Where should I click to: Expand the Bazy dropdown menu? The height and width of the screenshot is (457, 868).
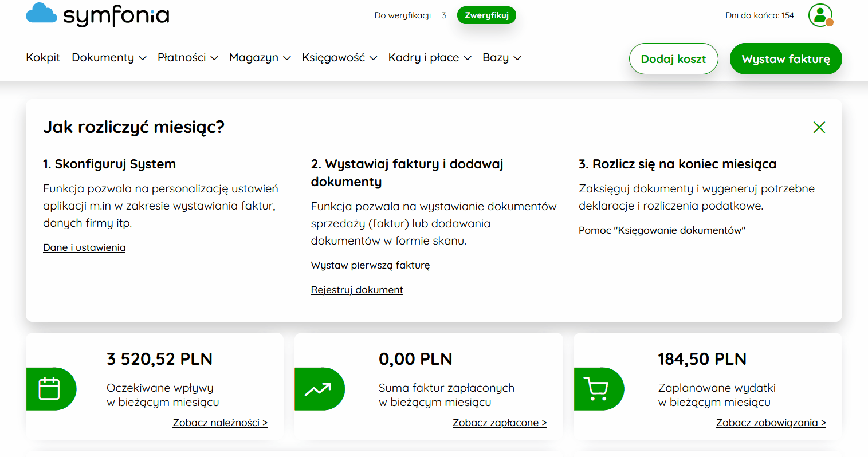[502, 57]
